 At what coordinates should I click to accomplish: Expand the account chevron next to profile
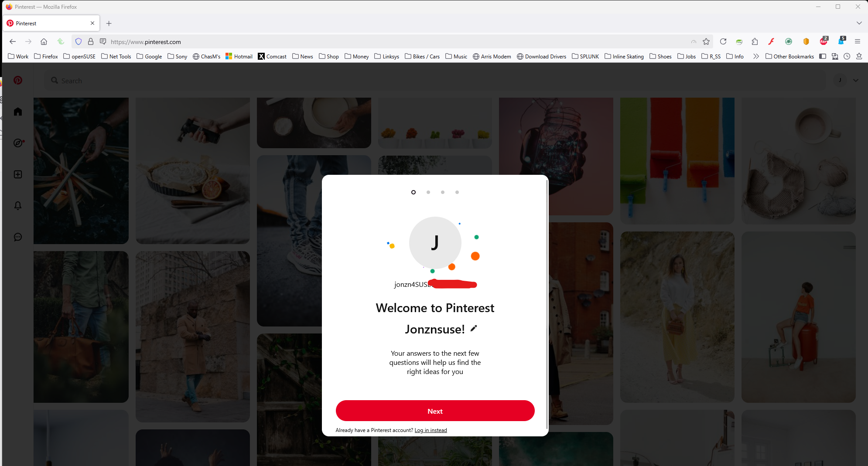(856, 81)
